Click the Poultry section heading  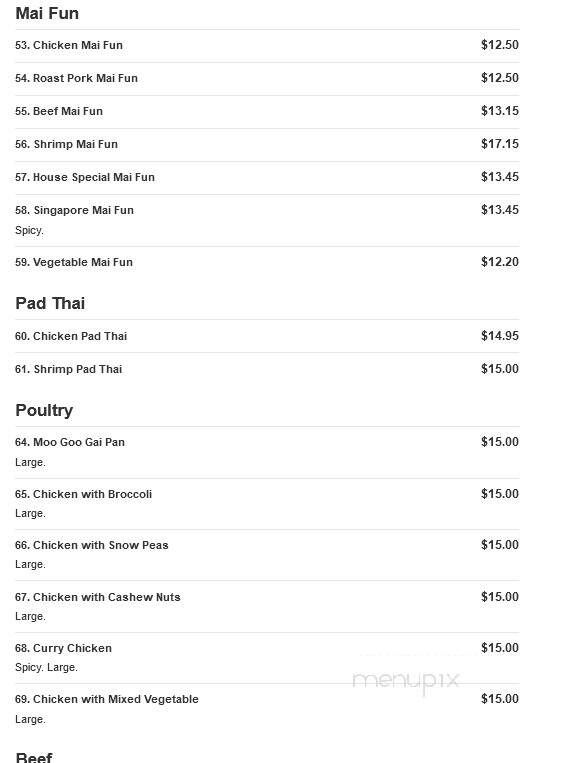point(44,411)
